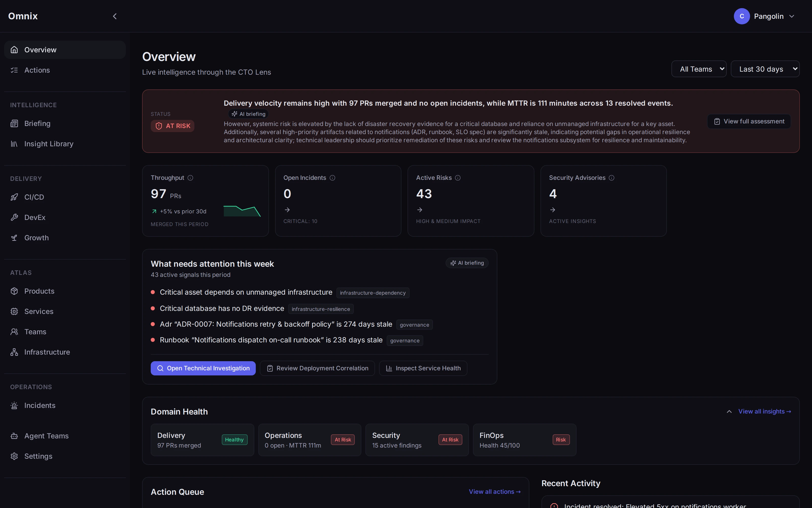Click the user avatar circle C

(741, 16)
